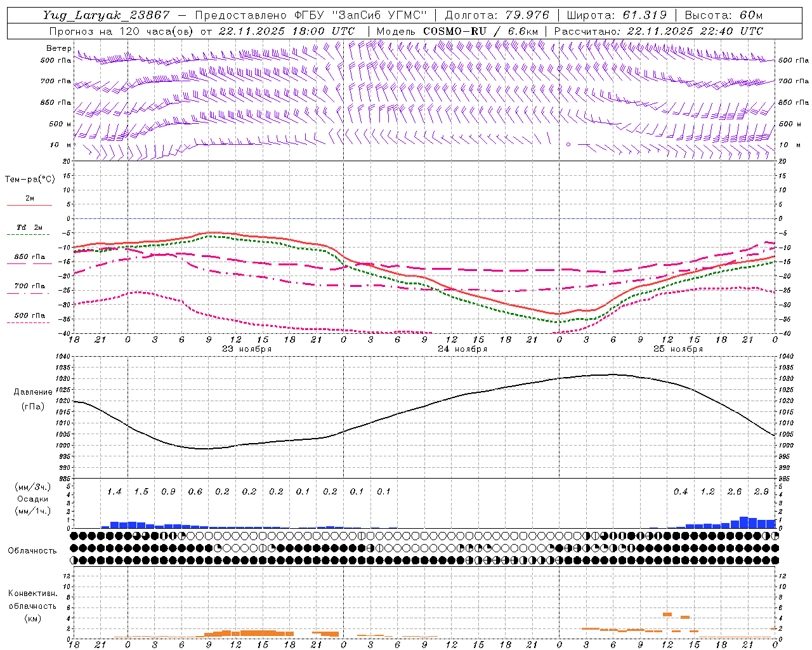Click the Конвективн. label of convective cloud panel
812x650 pixels.
pos(32,594)
